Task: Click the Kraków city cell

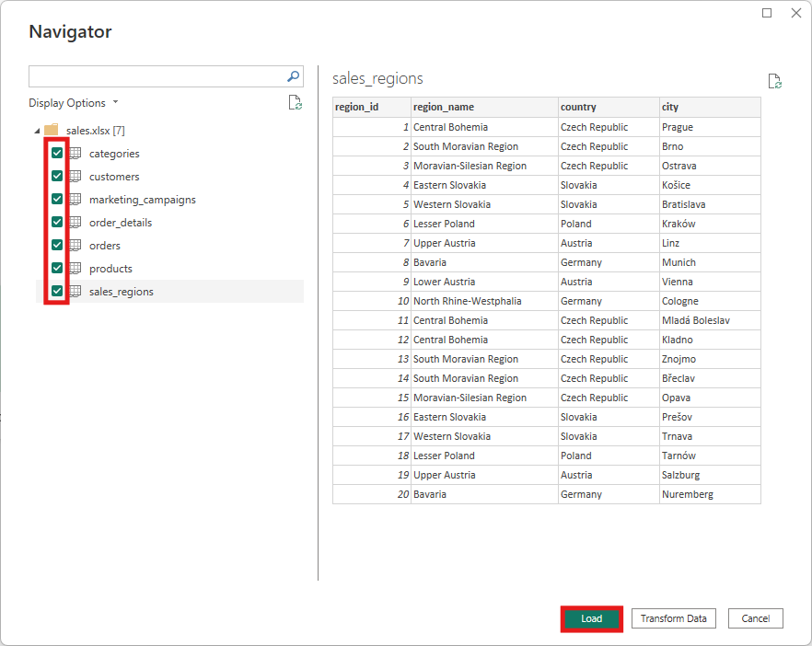Action: pyautogui.click(x=710, y=224)
